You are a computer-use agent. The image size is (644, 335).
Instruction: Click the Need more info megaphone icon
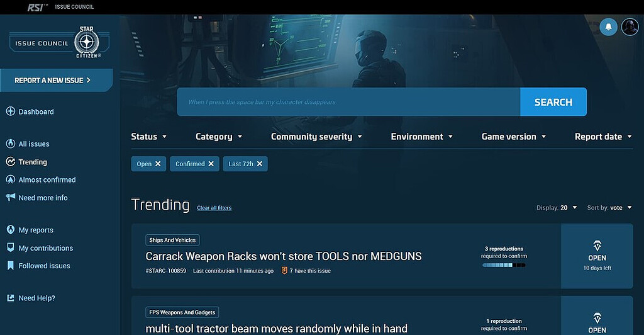tap(11, 197)
